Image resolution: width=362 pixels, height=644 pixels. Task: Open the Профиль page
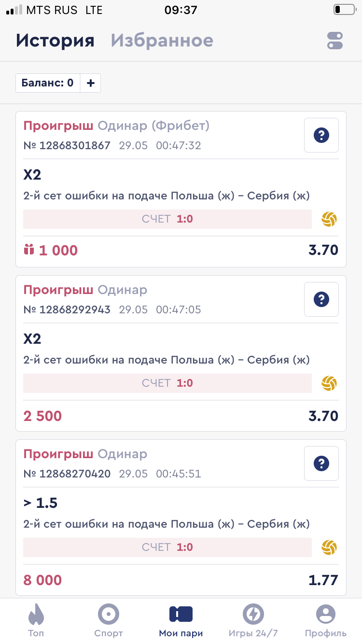(326, 620)
